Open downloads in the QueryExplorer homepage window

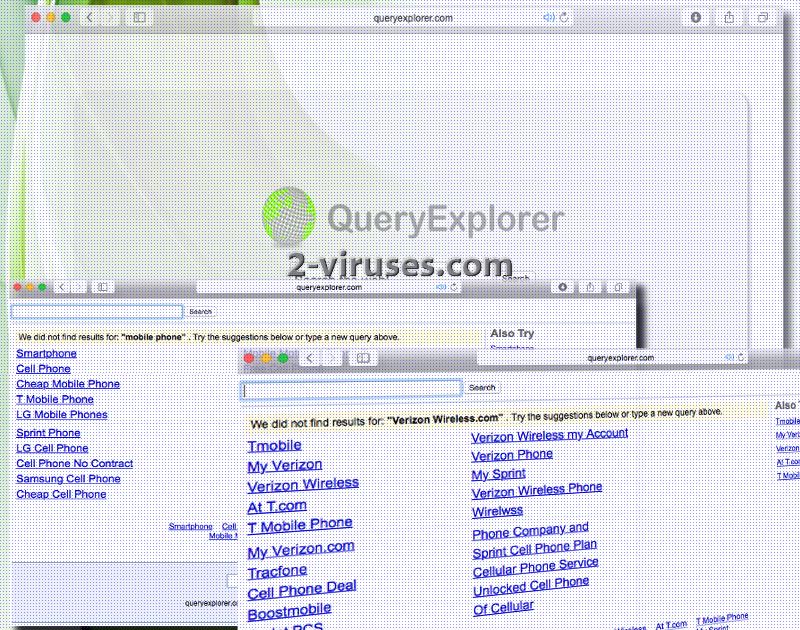(x=695, y=17)
